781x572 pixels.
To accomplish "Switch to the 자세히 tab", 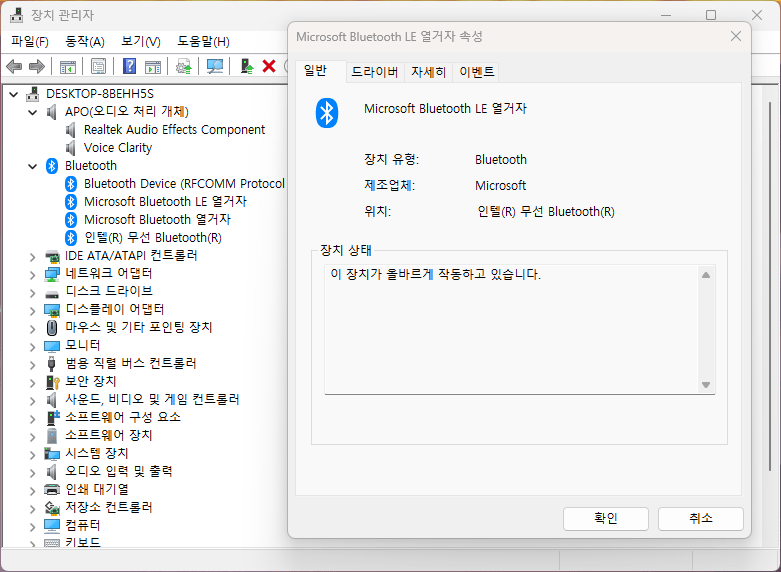I will click(x=428, y=72).
